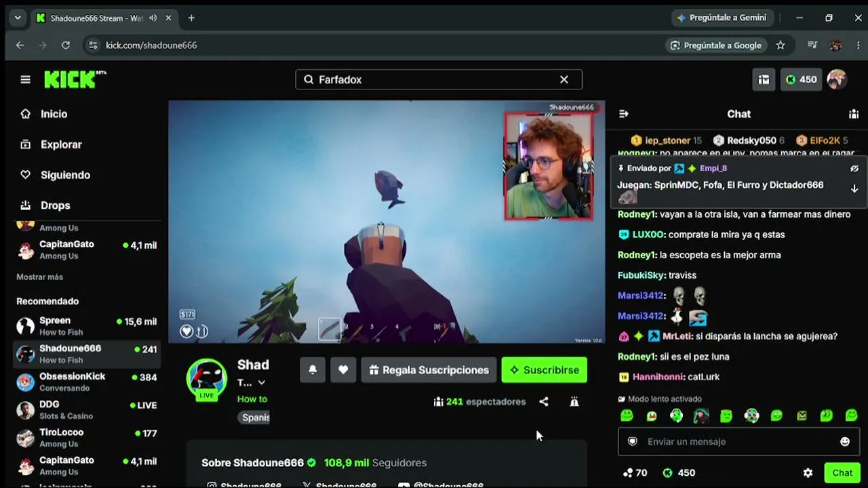This screenshot has height=488, width=868.
Task: Insert the headphones emote with purple eyes
Action: point(751,415)
